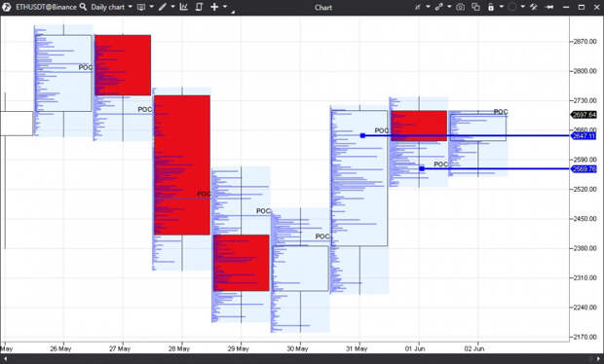
Task: Expand the Daily chart timeframe dropdown arrow
Action: [x=131, y=7]
